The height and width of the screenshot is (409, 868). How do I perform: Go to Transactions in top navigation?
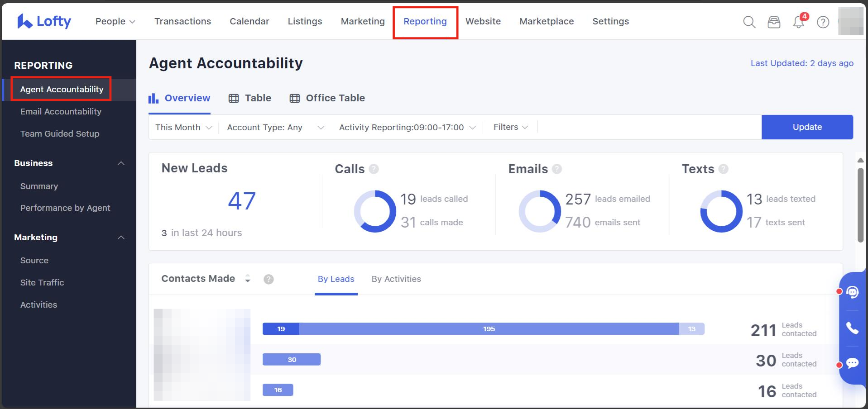click(x=182, y=21)
